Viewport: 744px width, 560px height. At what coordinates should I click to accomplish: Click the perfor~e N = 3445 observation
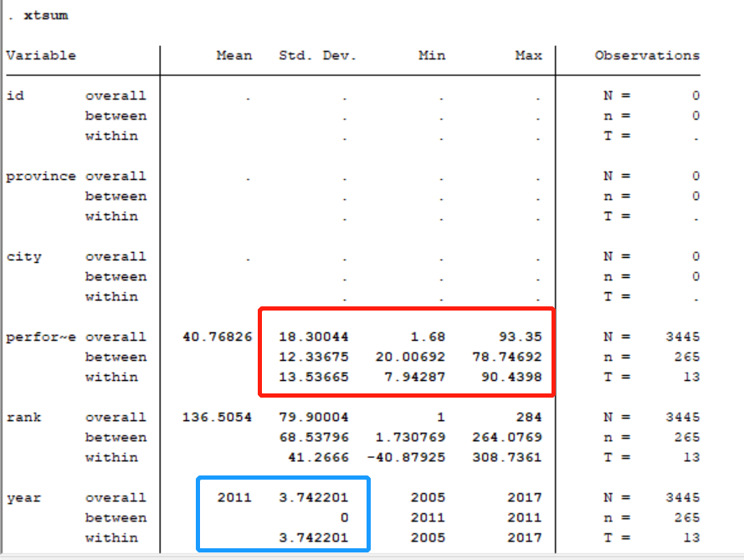coord(651,337)
